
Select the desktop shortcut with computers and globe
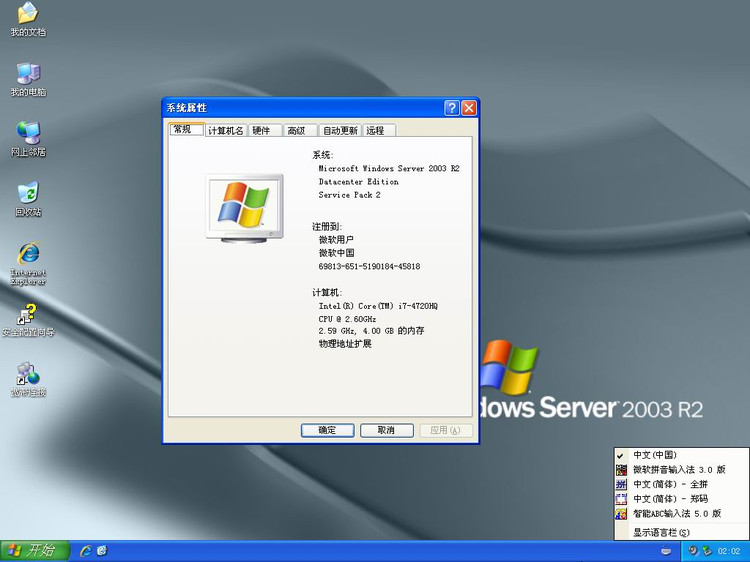[28, 379]
